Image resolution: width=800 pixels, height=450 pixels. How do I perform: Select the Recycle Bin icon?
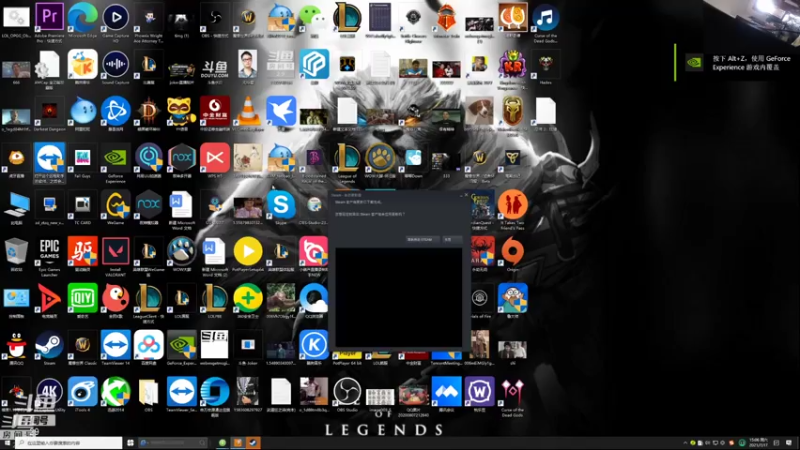(x=16, y=252)
